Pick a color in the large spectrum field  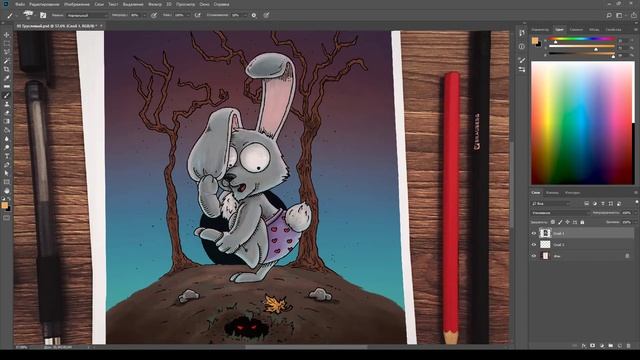582,123
